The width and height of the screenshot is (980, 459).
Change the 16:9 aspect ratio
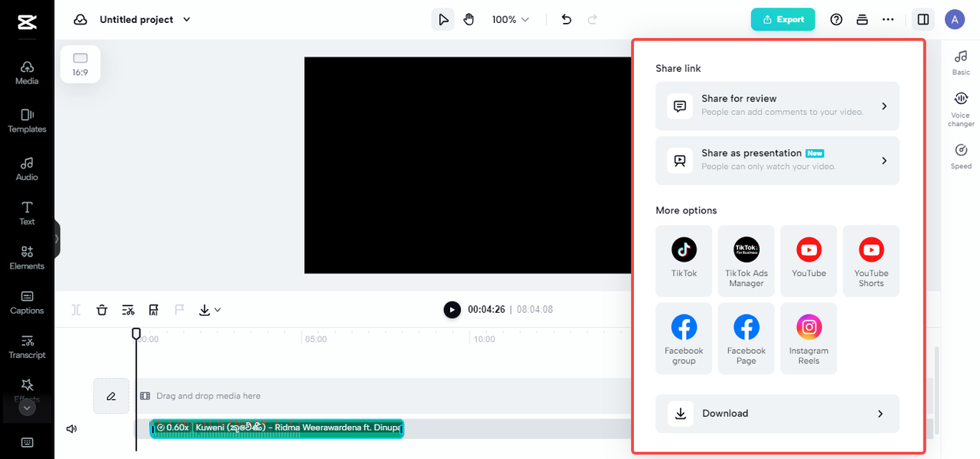coord(80,64)
